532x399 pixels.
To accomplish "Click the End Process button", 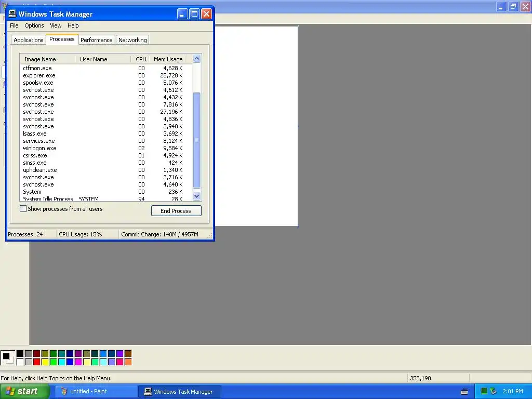I will [176, 211].
